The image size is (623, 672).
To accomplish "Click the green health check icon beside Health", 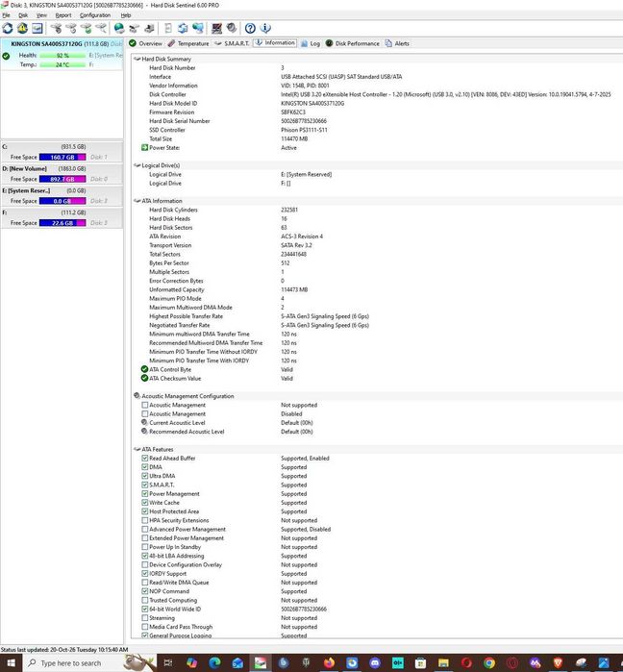I will pyautogui.click(x=6, y=56).
